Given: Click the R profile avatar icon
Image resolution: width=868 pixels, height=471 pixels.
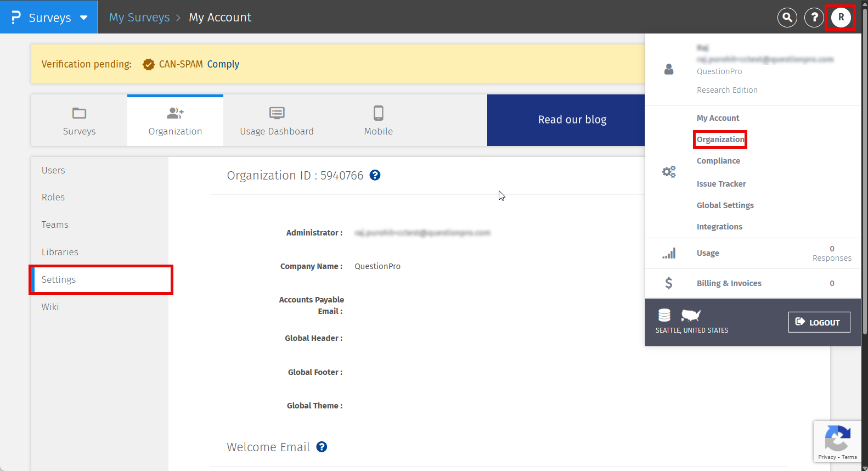Looking at the screenshot, I should (x=841, y=18).
